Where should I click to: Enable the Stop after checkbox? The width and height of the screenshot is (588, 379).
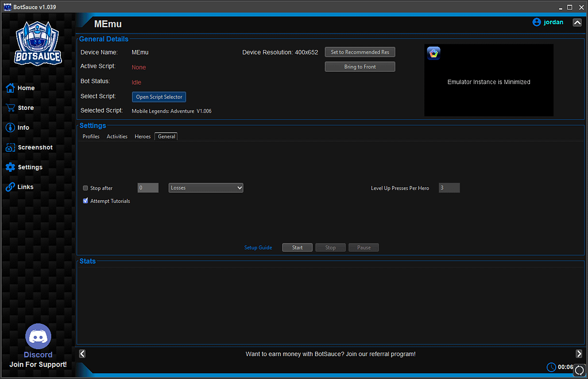tap(86, 188)
